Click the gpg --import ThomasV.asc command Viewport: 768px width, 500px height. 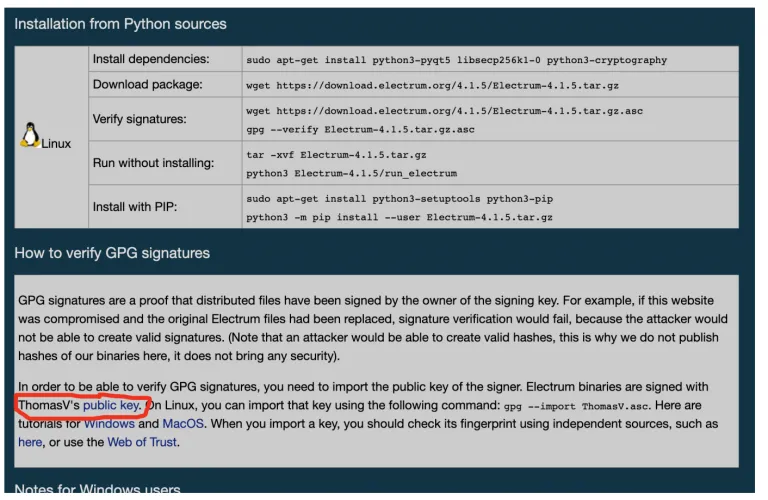click(x=577, y=406)
